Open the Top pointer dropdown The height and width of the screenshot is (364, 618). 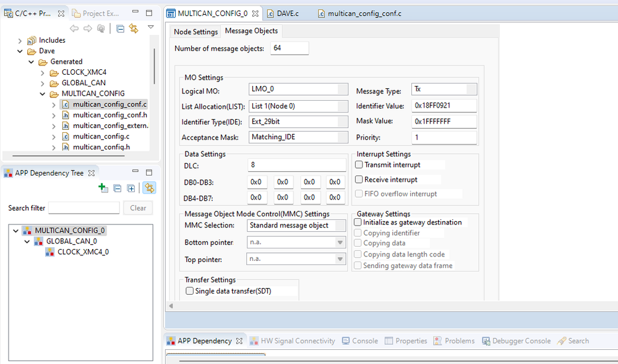(341, 259)
